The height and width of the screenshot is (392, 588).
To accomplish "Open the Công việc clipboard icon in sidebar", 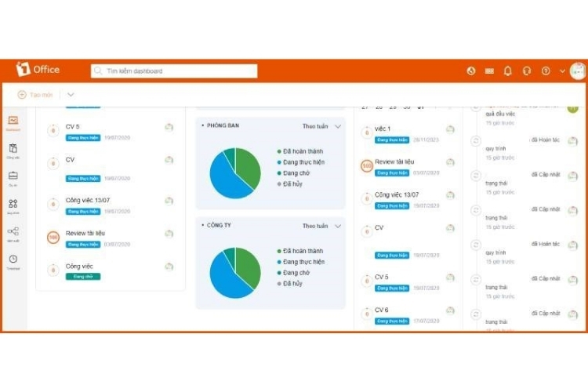I will pyautogui.click(x=13, y=149).
